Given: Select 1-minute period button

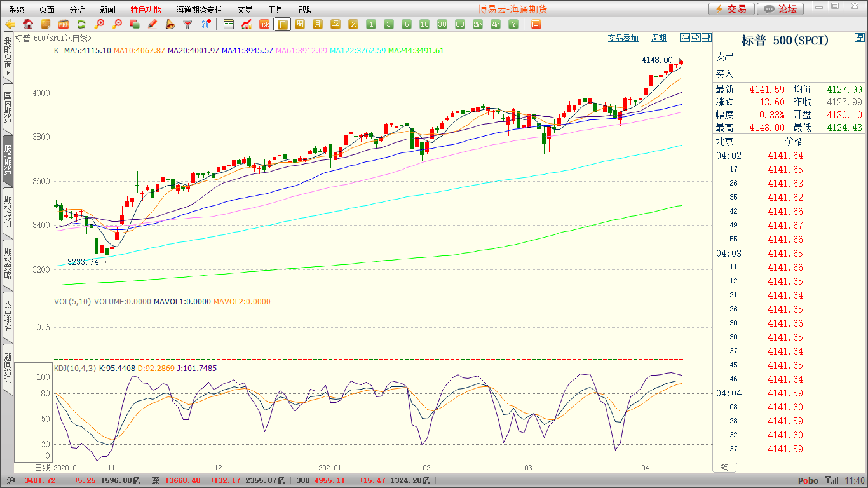Looking at the screenshot, I should click(371, 24).
